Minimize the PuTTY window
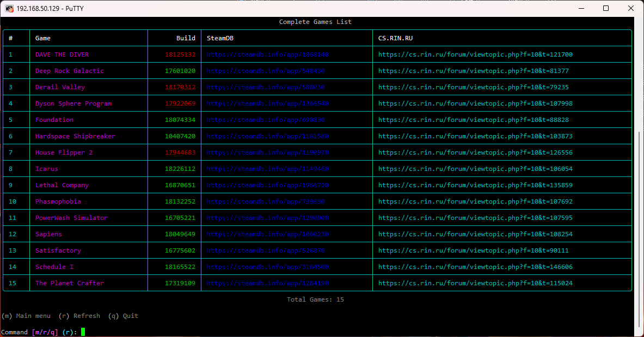 (x=581, y=8)
